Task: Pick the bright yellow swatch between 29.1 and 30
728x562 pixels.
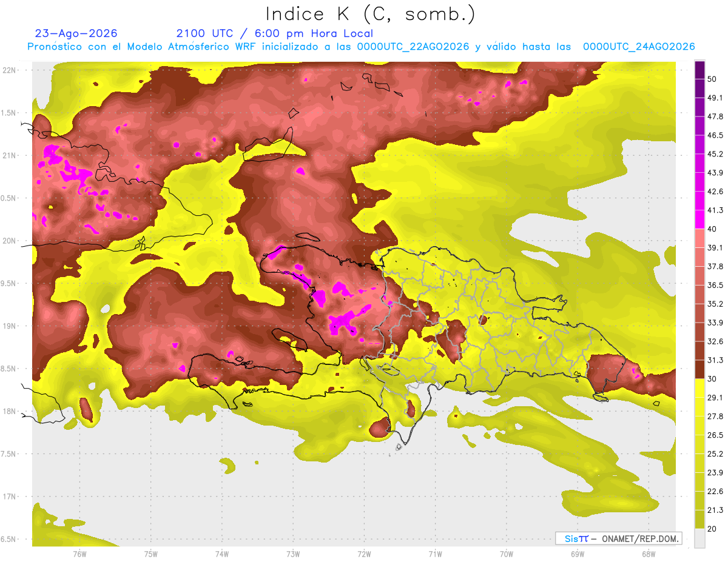Action: [699, 389]
